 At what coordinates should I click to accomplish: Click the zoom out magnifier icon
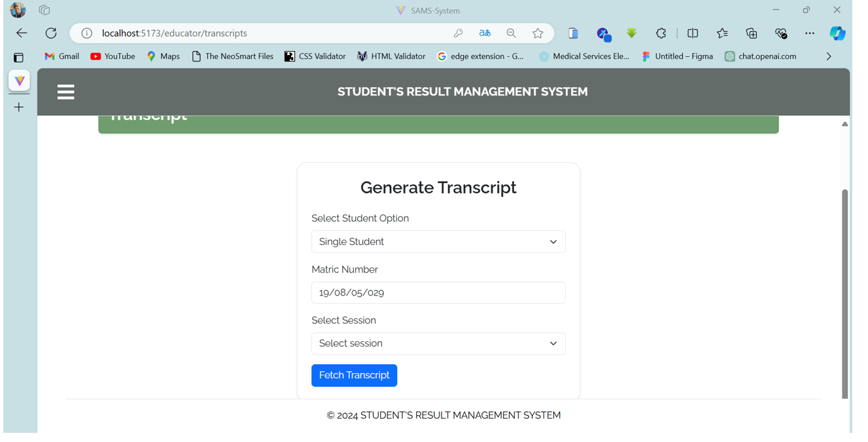coord(511,33)
